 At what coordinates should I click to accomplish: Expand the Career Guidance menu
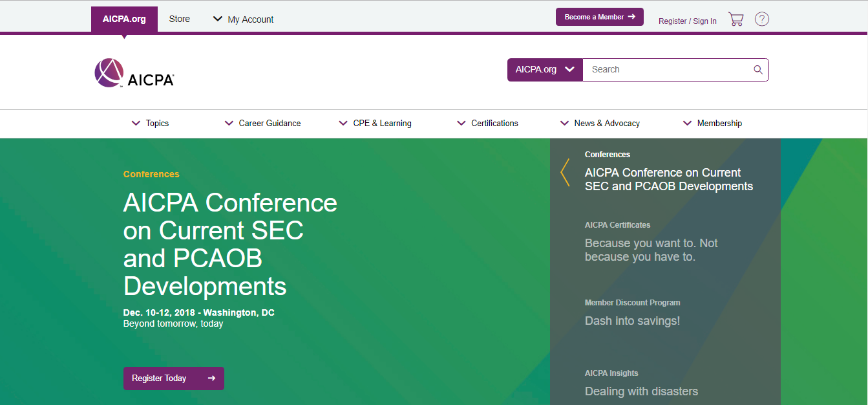(x=262, y=124)
